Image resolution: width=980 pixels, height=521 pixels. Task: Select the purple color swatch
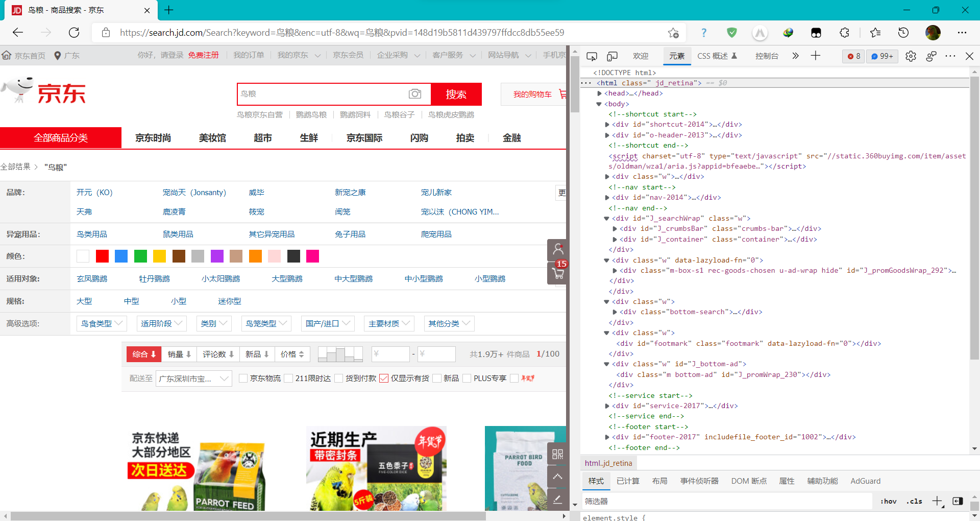click(x=217, y=256)
